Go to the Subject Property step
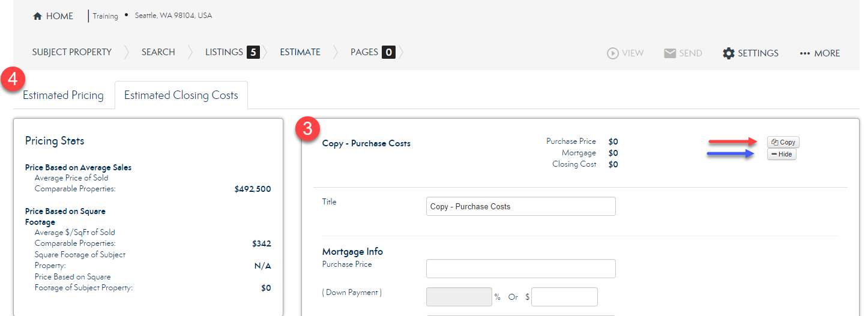The width and height of the screenshot is (868, 316). coord(72,52)
